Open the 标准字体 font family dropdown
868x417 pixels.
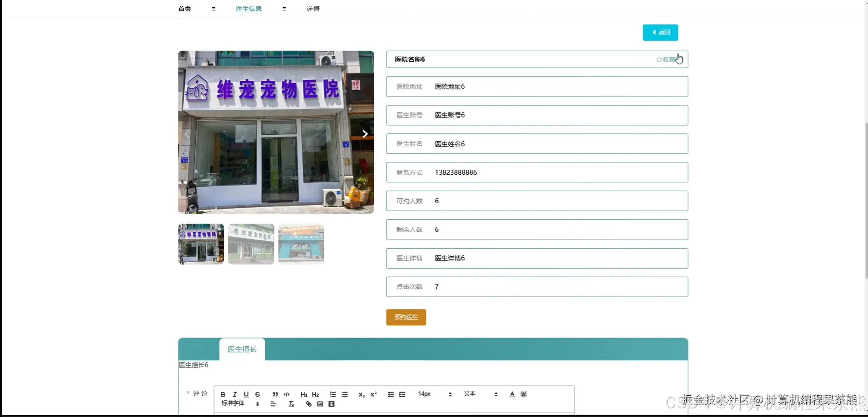point(233,403)
